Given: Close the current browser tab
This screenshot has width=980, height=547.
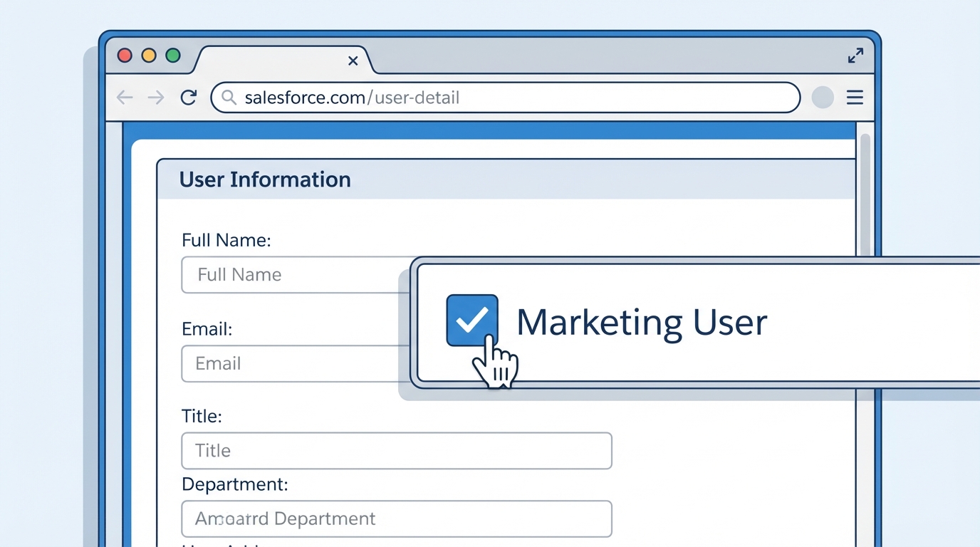Looking at the screenshot, I should click(353, 61).
